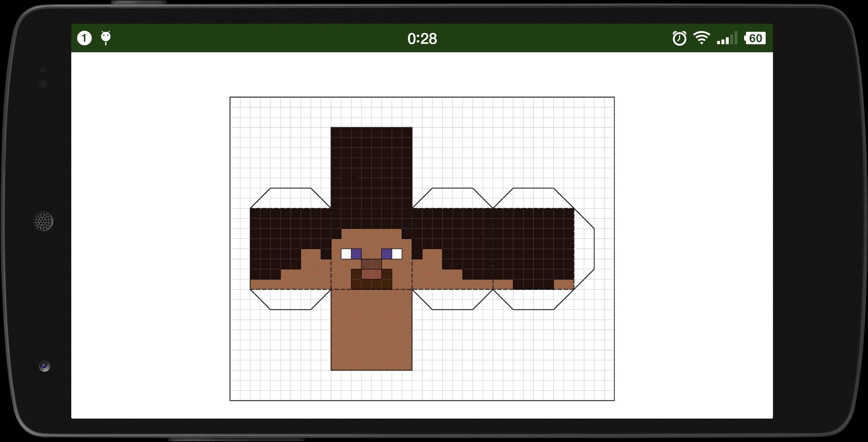Viewport: 868px width, 442px height.
Task: Tap the Android debug lollipop icon
Action: tap(106, 38)
